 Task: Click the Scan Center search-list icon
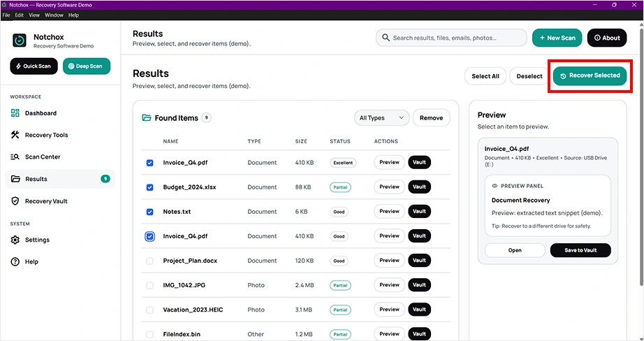pos(15,157)
